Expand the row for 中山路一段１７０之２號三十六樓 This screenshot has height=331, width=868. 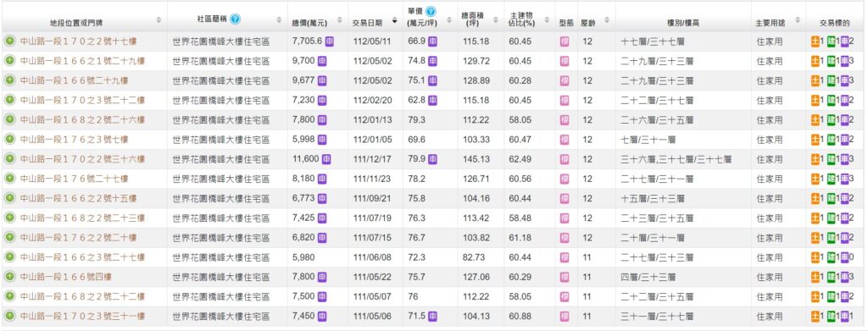pyautogui.click(x=9, y=158)
